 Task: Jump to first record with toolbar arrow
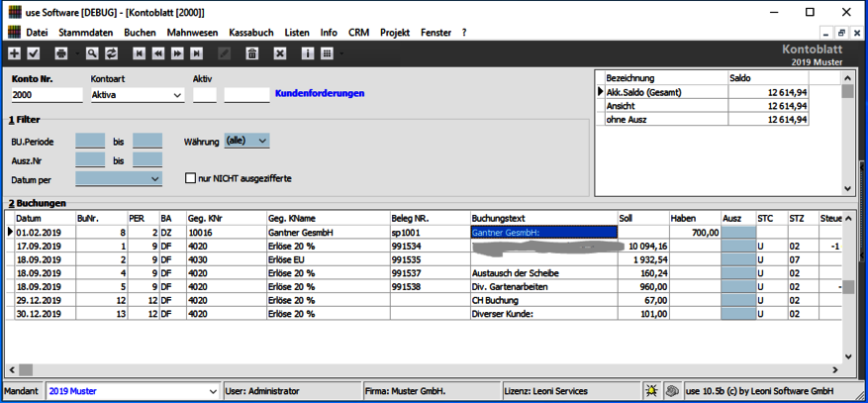pyautogui.click(x=140, y=53)
